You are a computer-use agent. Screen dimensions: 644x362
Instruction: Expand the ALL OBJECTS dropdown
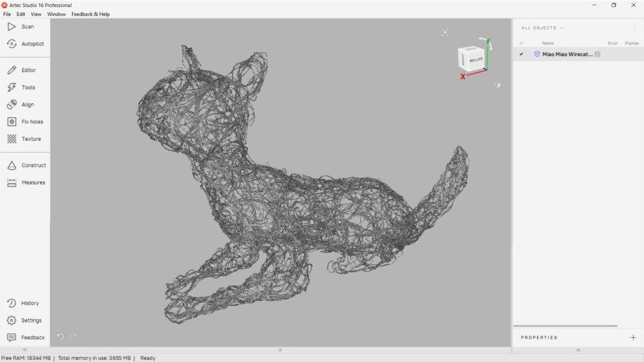click(x=543, y=28)
